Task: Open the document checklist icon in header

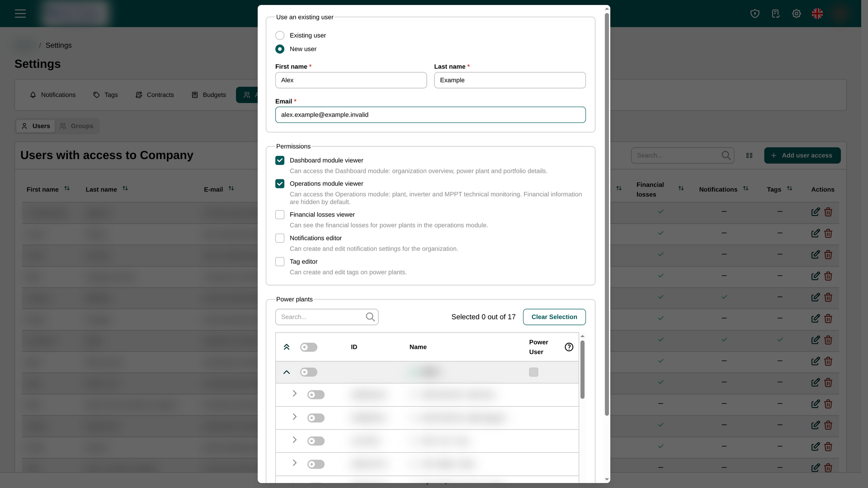Action: coord(776,14)
